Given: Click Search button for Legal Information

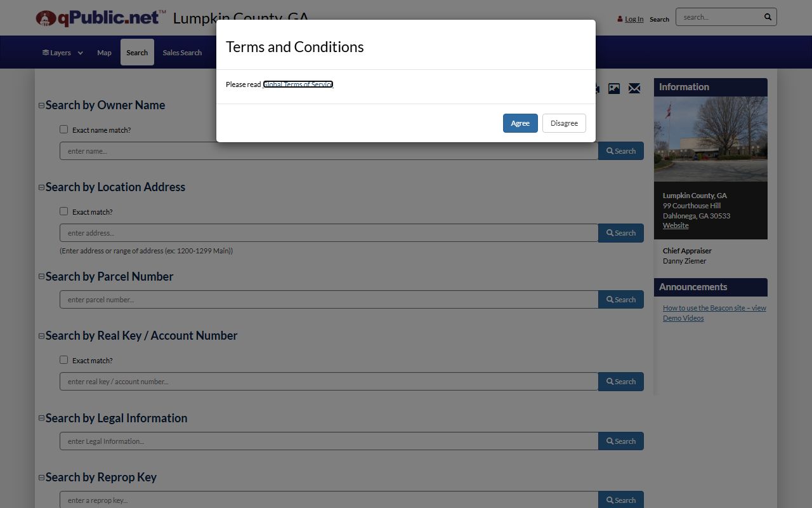Looking at the screenshot, I should tap(620, 441).
